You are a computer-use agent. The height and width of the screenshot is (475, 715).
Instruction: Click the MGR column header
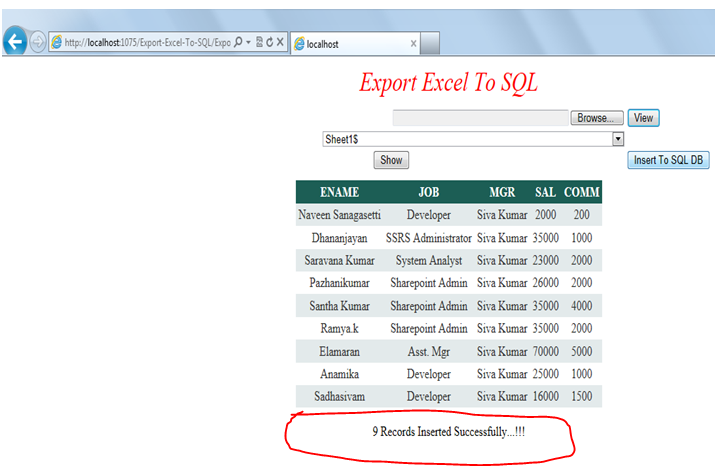click(502, 192)
